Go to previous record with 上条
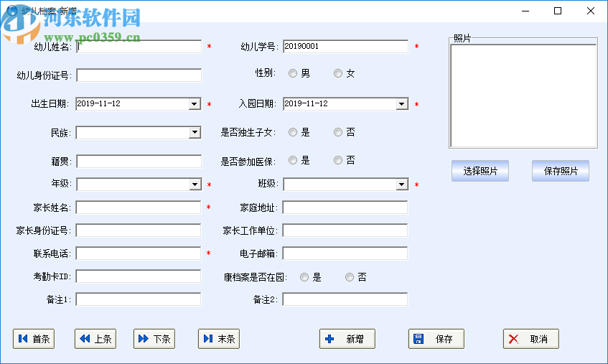This screenshot has height=364, width=608. pos(95,339)
